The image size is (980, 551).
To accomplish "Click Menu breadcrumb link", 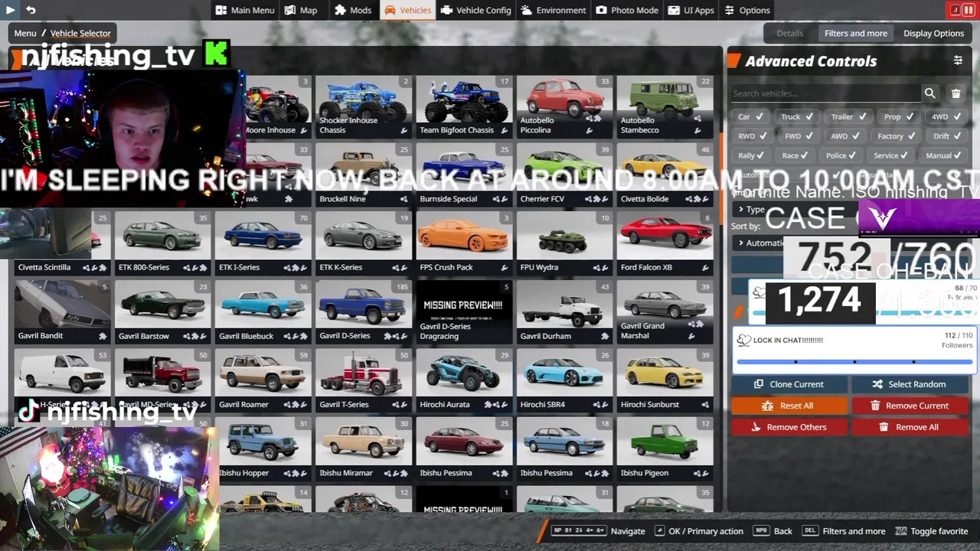I will pos(25,33).
